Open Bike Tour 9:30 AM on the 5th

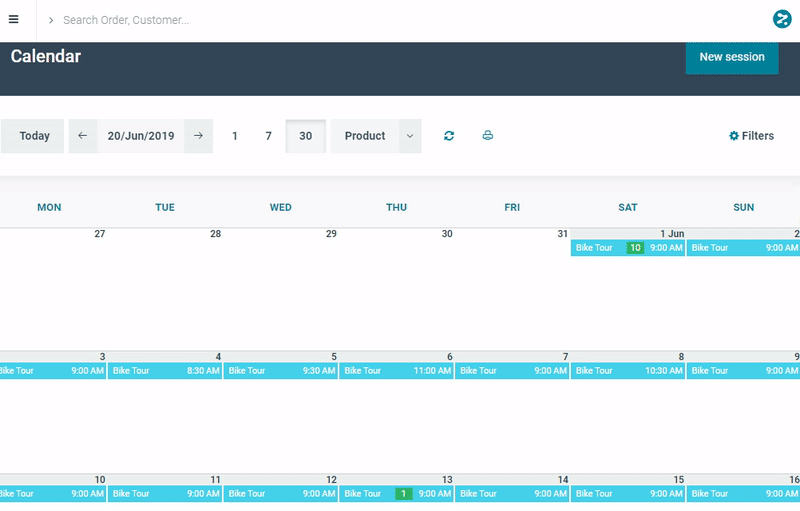[x=281, y=371]
